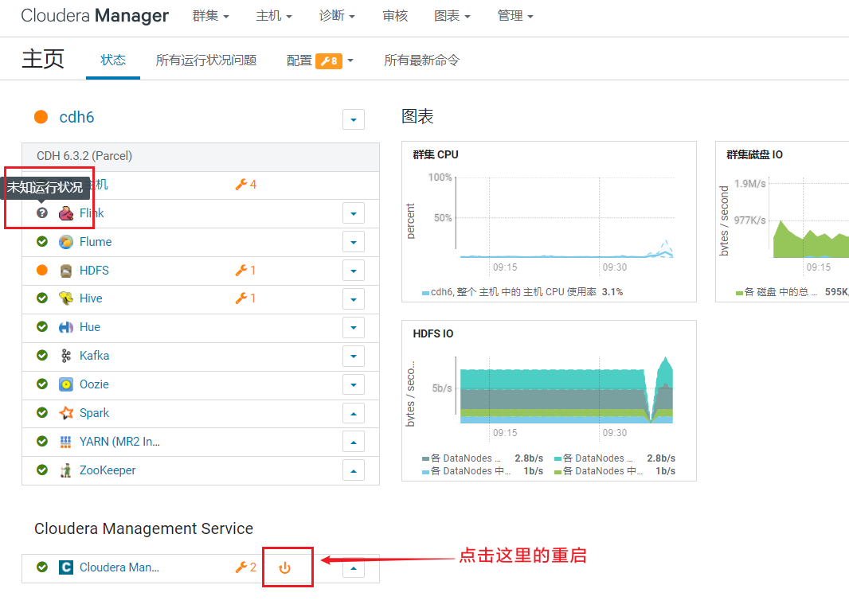Open the ZooKeeper service actions dropdown
Image resolution: width=849 pixels, height=616 pixels.
click(354, 470)
